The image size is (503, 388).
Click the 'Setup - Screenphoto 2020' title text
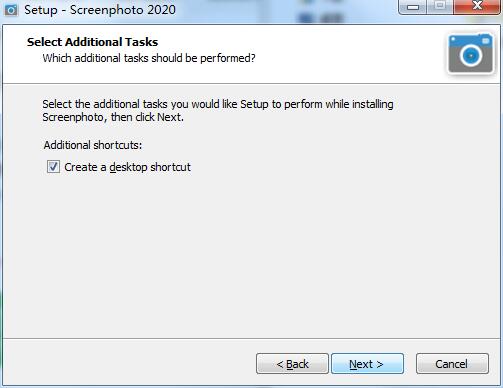pyautogui.click(x=100, y=10)
